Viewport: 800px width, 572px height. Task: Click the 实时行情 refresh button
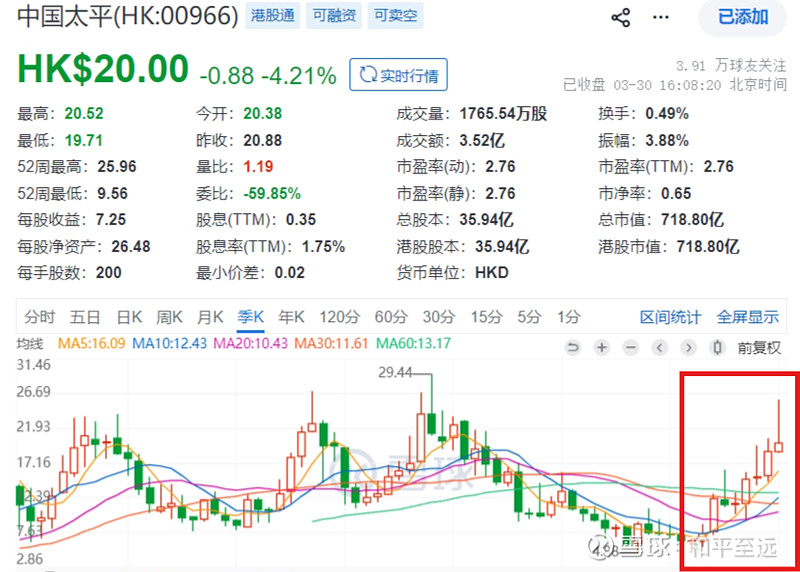[398, 75]
